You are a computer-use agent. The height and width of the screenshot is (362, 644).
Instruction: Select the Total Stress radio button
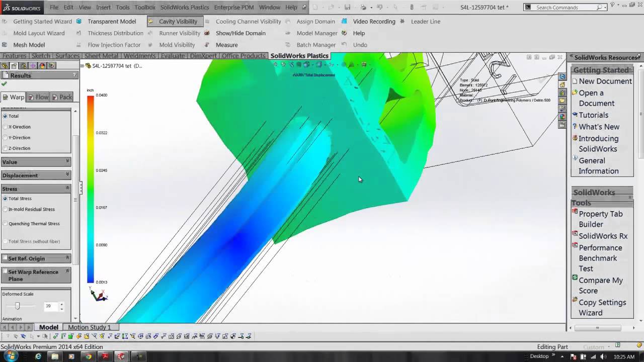point(5,199)
